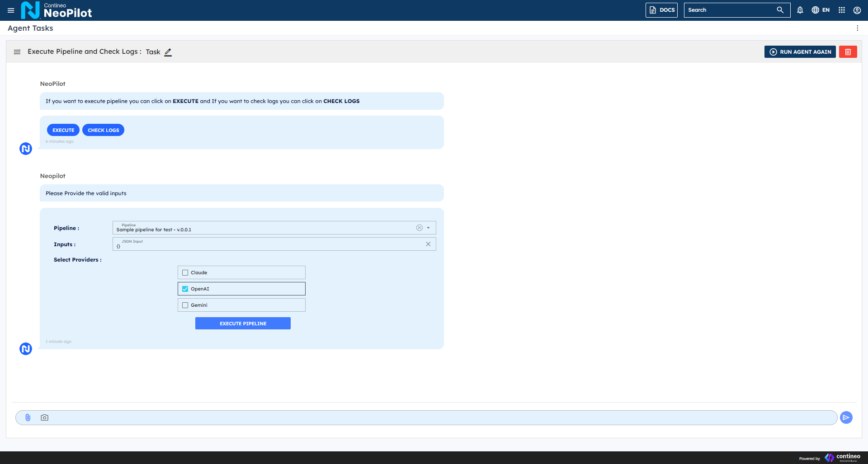Expand the Pipeline dropdown arrow
This screenshot has width=868, height=464.
(428, 228)
